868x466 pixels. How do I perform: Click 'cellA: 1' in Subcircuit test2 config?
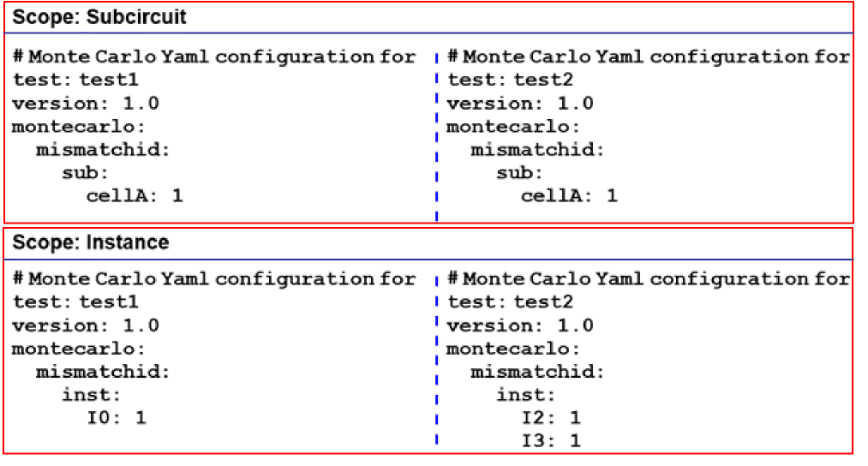(x=569, y=196)
